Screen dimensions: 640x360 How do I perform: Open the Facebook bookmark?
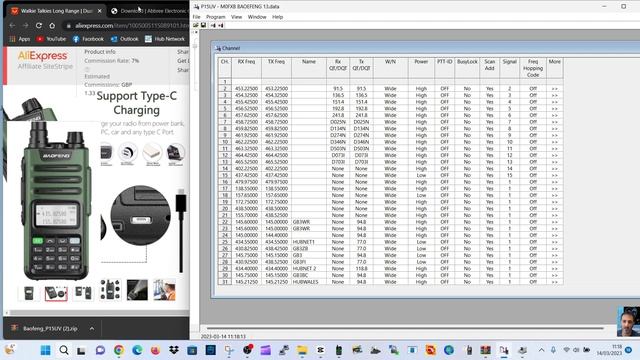(x=88, y=39)
